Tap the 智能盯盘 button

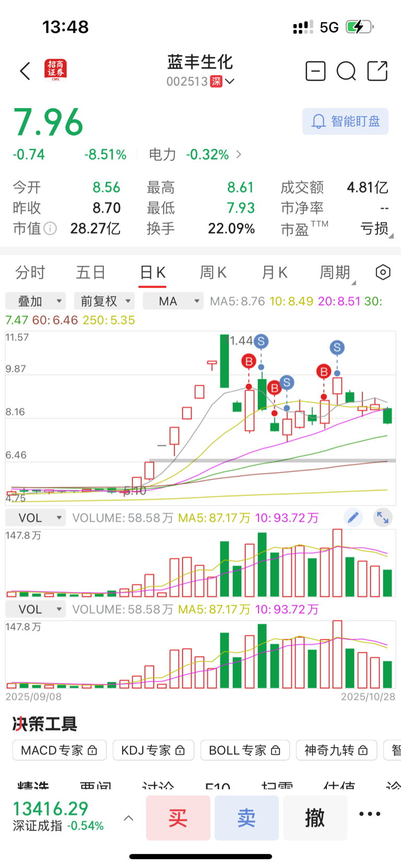click(x=345, y=122)
